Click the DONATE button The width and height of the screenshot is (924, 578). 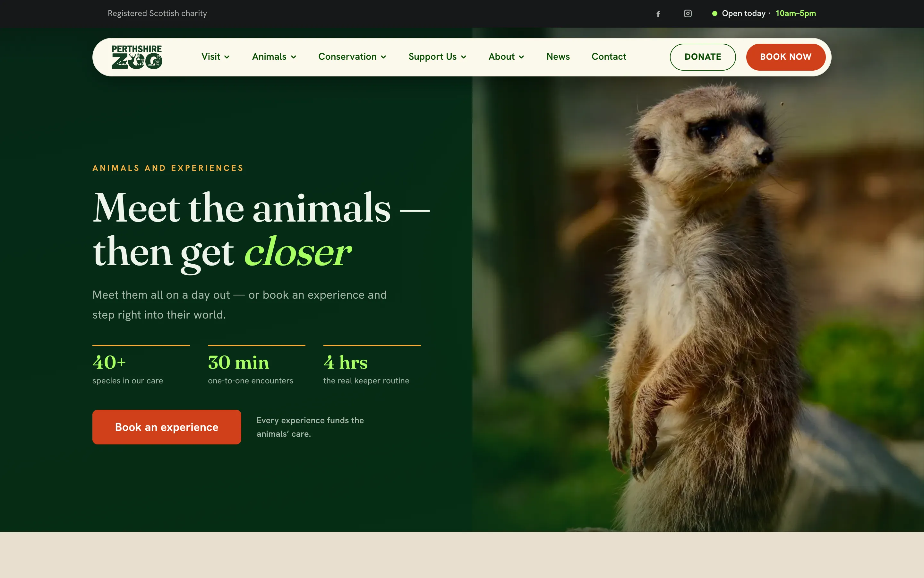(703, 57)
